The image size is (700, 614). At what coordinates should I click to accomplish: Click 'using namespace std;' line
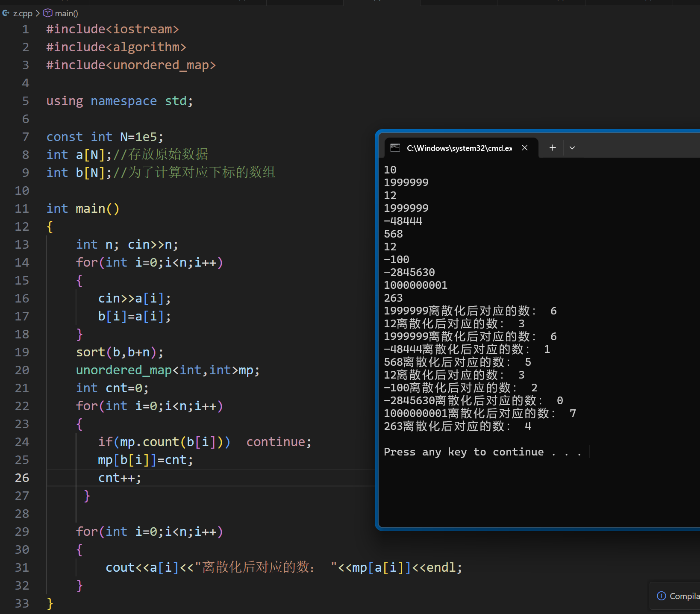pyautogui.click(x=120, y=101)
